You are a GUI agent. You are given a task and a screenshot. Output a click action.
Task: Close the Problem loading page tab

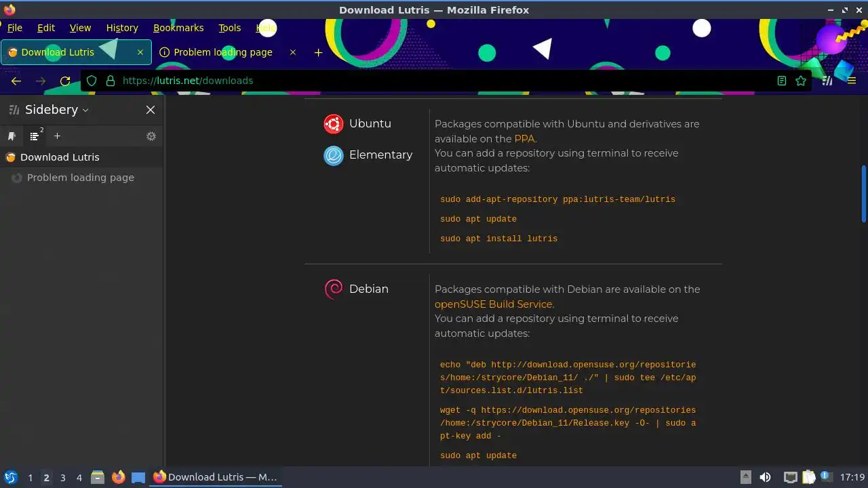click(x=293, y=52)
